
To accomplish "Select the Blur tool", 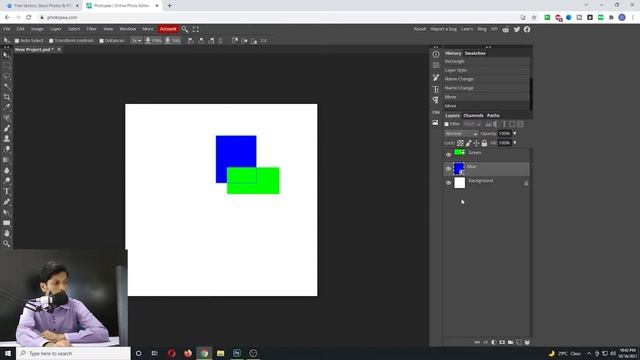I will pos(7,170).
